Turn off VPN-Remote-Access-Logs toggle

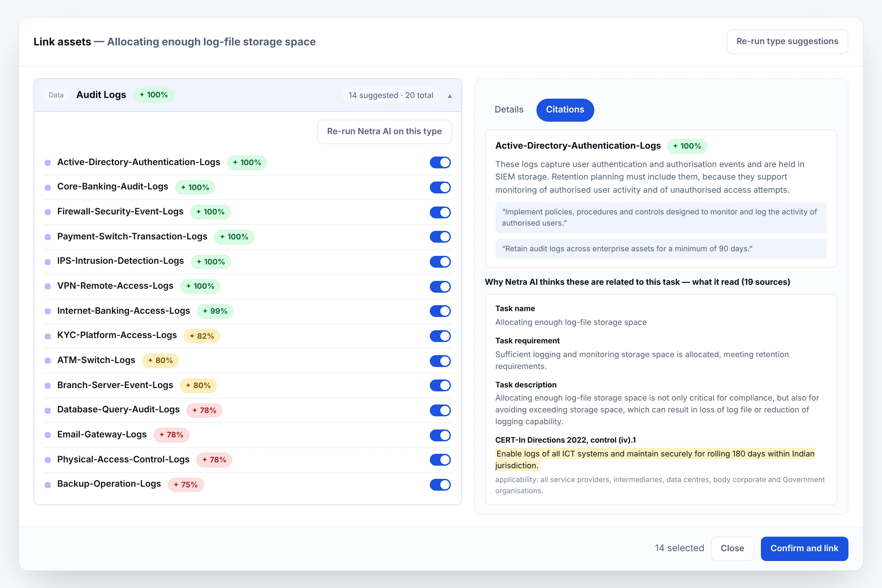(440, 286)
